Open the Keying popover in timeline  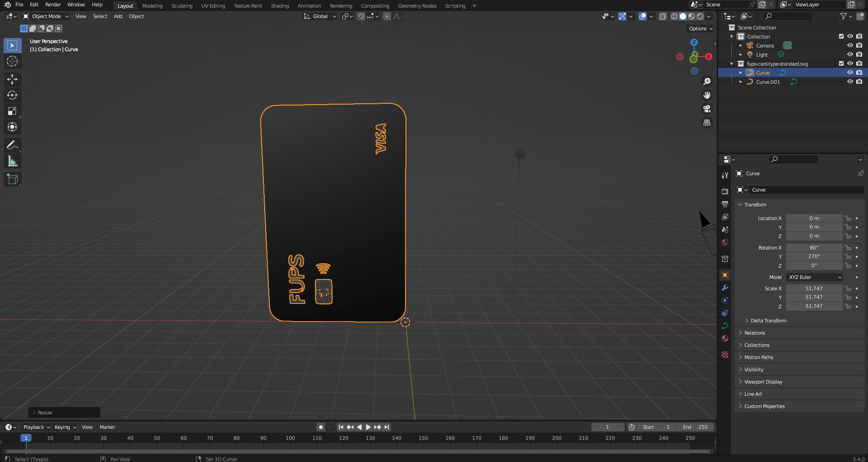point(65,427)
